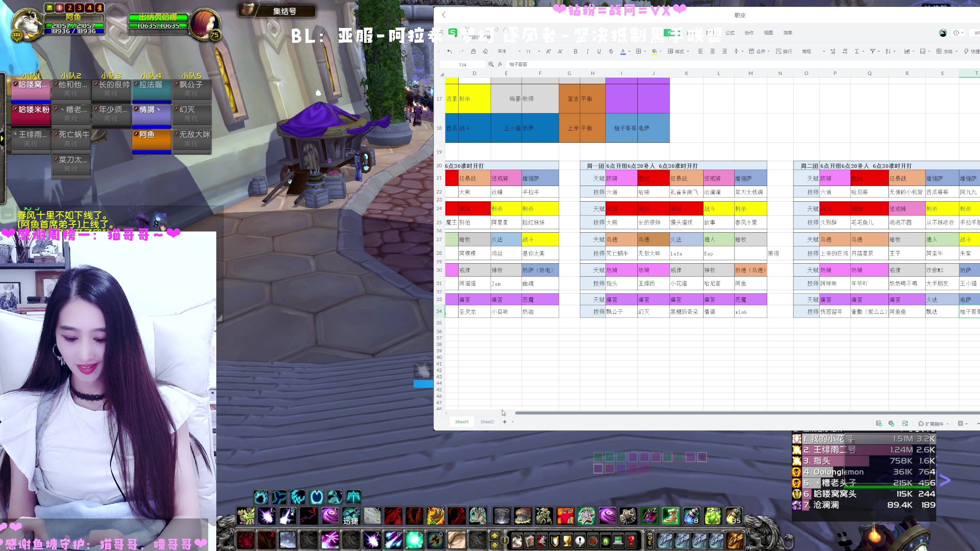This screenshot has width=980, height=551.
Task: Add a new sheet with plus button
Action: (x=505, y=422)
